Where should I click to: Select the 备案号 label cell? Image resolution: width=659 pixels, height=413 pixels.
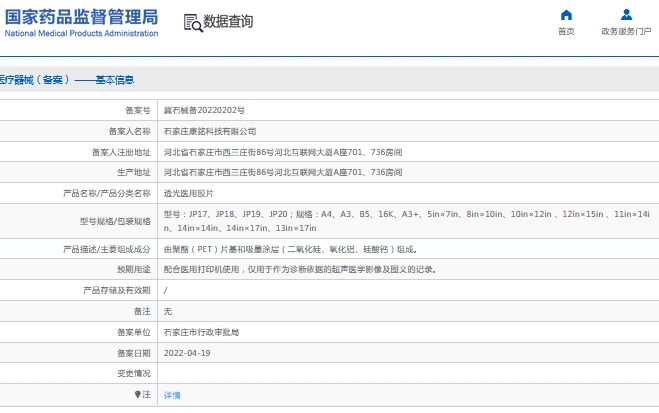(x=138, y=110)
